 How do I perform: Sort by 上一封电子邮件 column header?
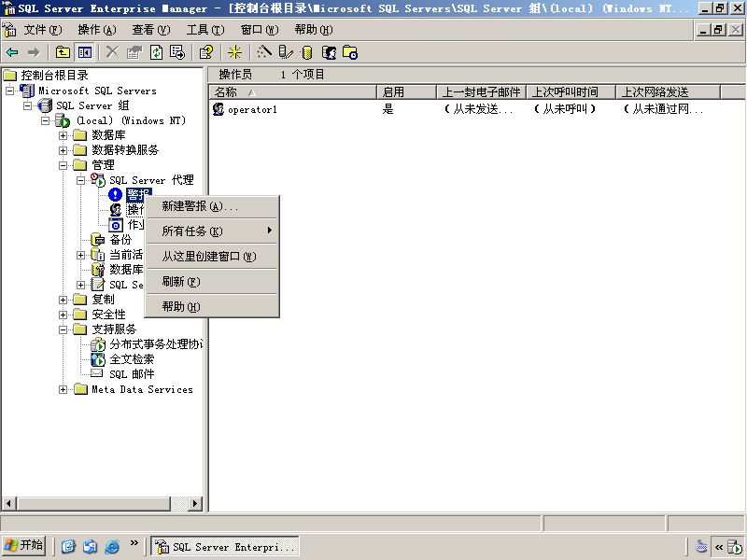pyautogui.click(x=481, y=91)
